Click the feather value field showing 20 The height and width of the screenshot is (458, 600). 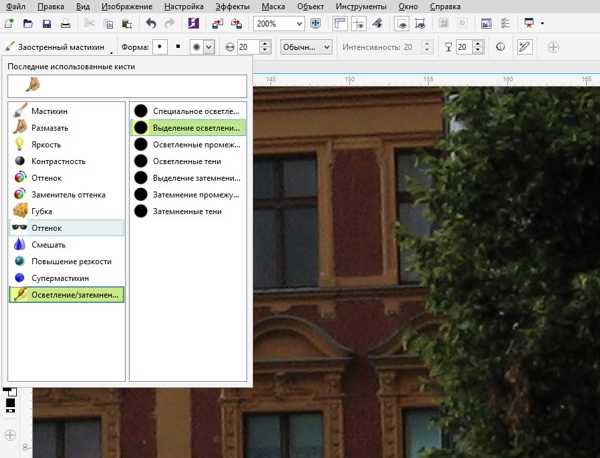point(464,47)
